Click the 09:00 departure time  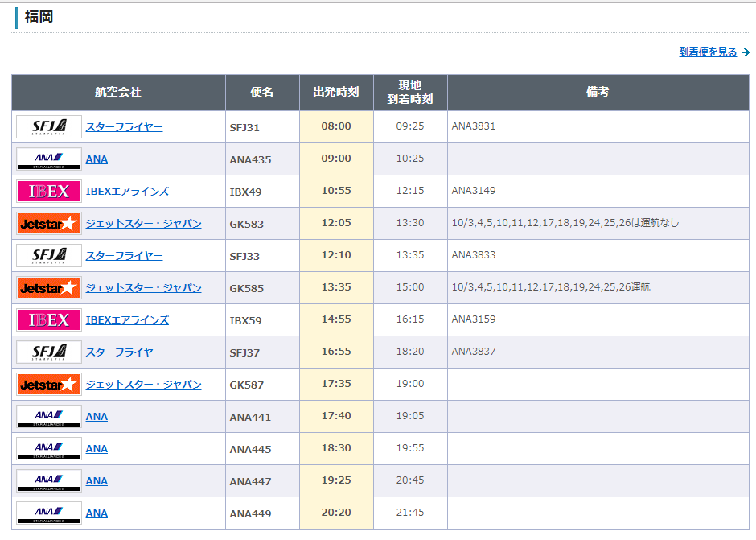coord(336,159)
